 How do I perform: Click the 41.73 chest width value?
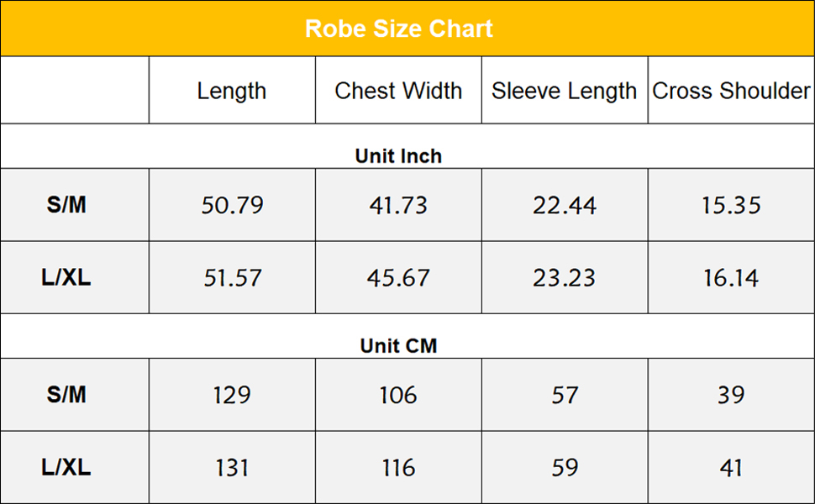398,205
